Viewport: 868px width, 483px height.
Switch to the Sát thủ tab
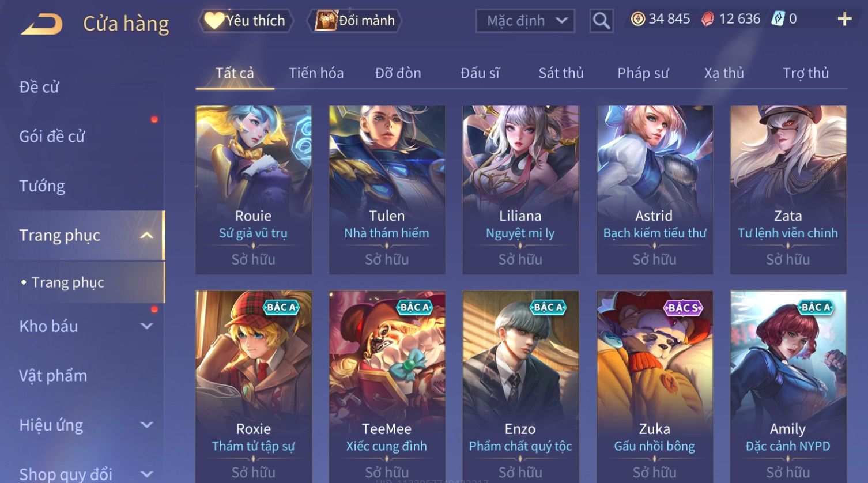click(561, 73)
